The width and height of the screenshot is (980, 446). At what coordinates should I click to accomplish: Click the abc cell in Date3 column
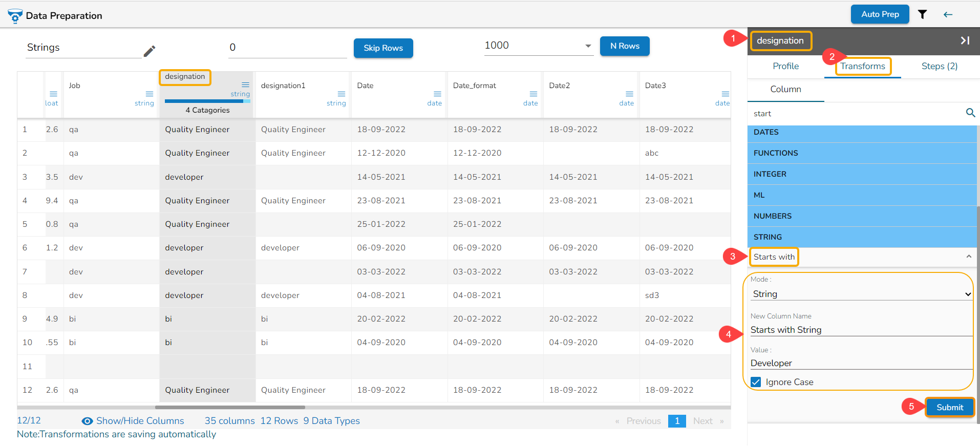click(x=652, y=153)
